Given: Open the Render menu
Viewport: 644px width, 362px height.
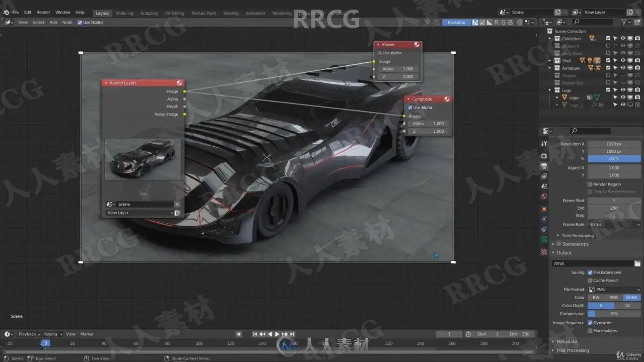Looking at the screenshot, I should click(43, 12).
